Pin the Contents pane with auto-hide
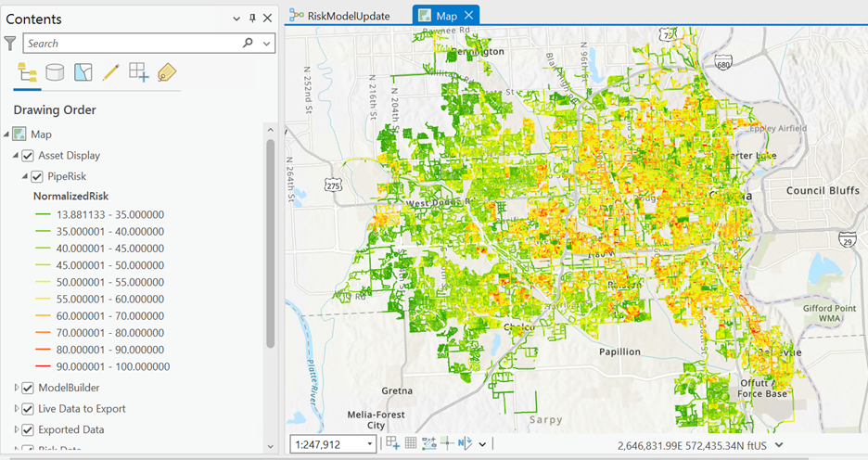 click(x=251, y=19)
